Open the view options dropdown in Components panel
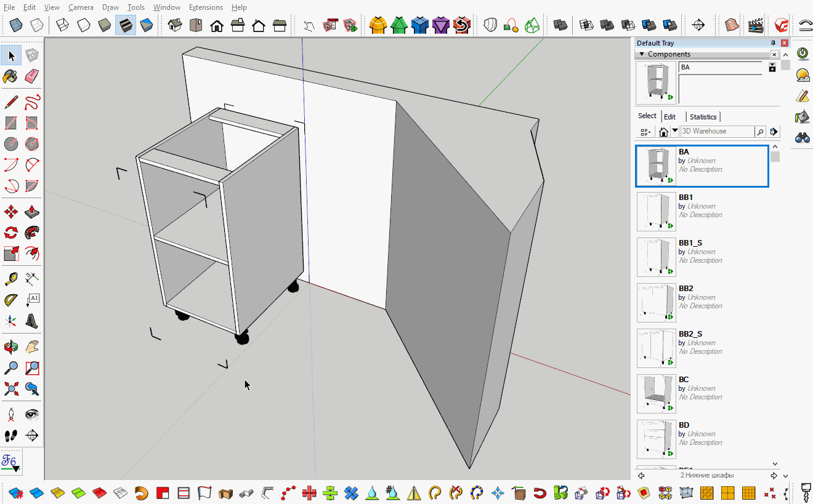The height and width of the screenshot is (504, 813). pos(644,131)
